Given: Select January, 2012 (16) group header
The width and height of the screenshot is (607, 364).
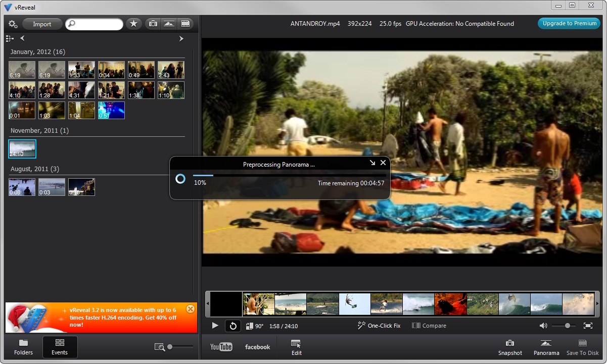Looking at the screenshot, I should coord(38,52).
